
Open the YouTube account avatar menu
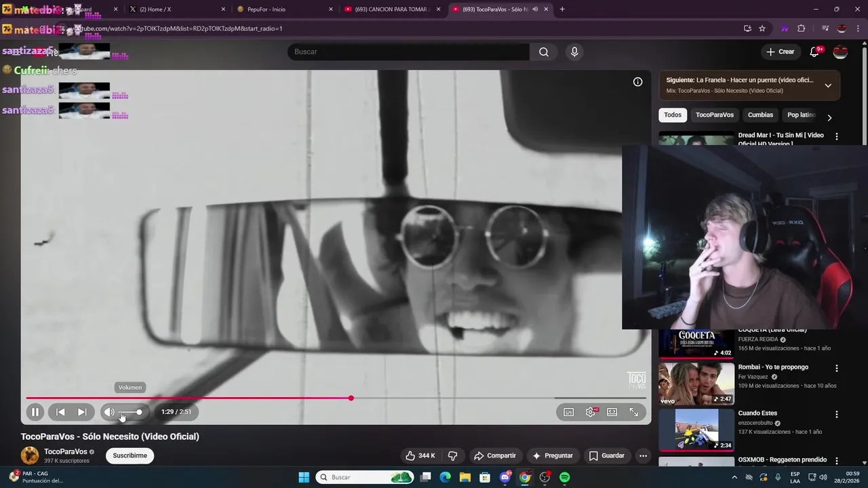pos(840,52)
